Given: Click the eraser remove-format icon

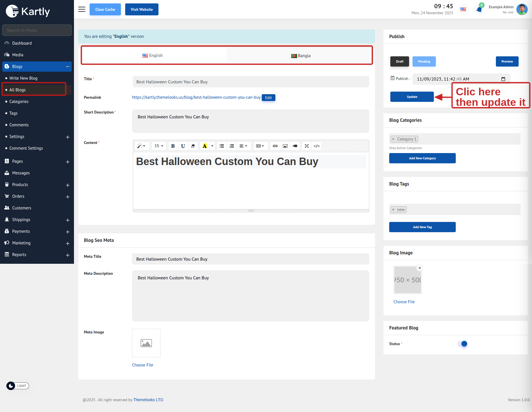Looking at the screenshot, I should click(193, 146).
